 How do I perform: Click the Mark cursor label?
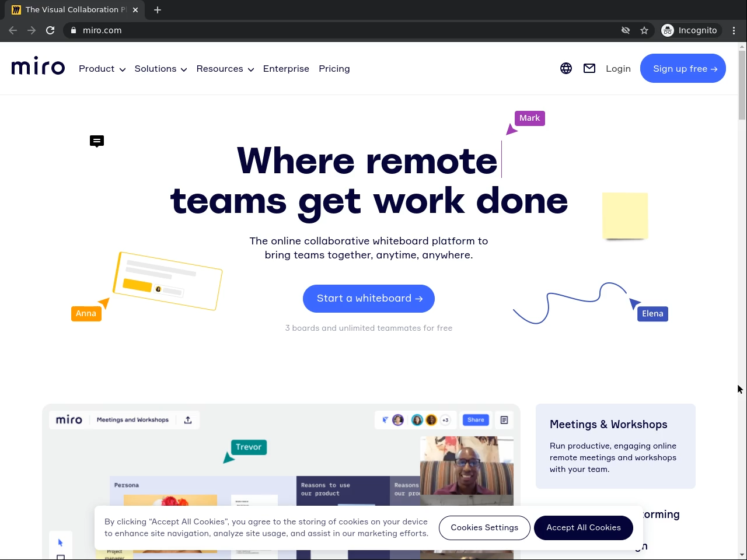(529, 118)
